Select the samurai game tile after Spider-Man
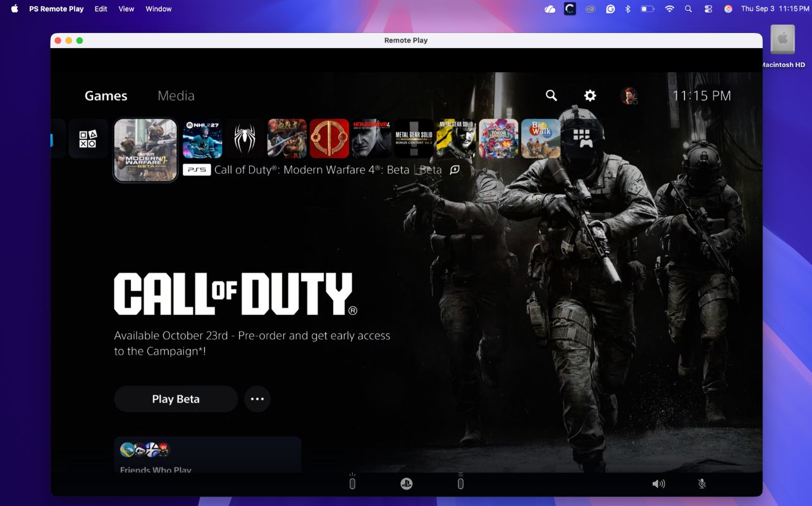This screenshot has height=506, width=812. (287, 139)
